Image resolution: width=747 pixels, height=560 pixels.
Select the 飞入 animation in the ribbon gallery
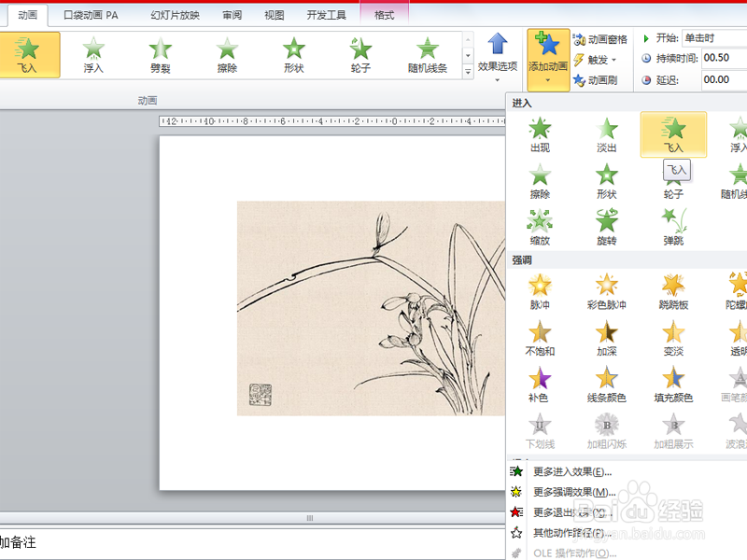(x=28, y=55)
